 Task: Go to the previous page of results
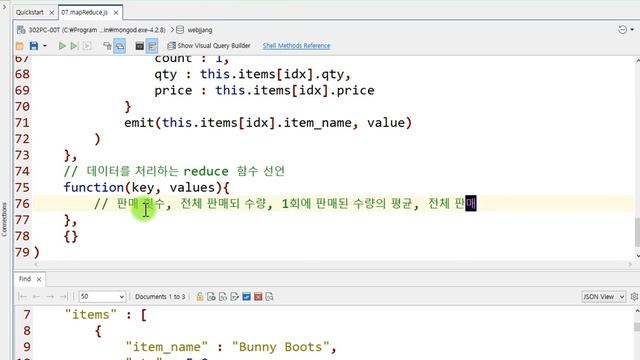(x=36, y=297)
